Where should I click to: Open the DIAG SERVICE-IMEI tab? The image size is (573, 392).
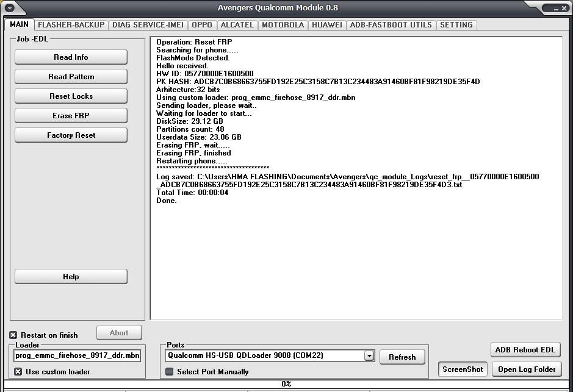click(x=148, y=25)
